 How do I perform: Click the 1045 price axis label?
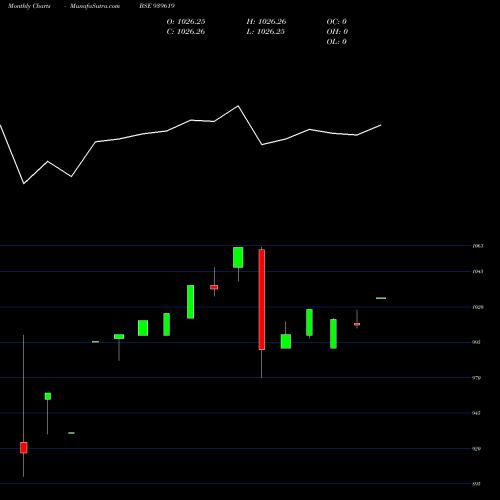pos(478,272)
